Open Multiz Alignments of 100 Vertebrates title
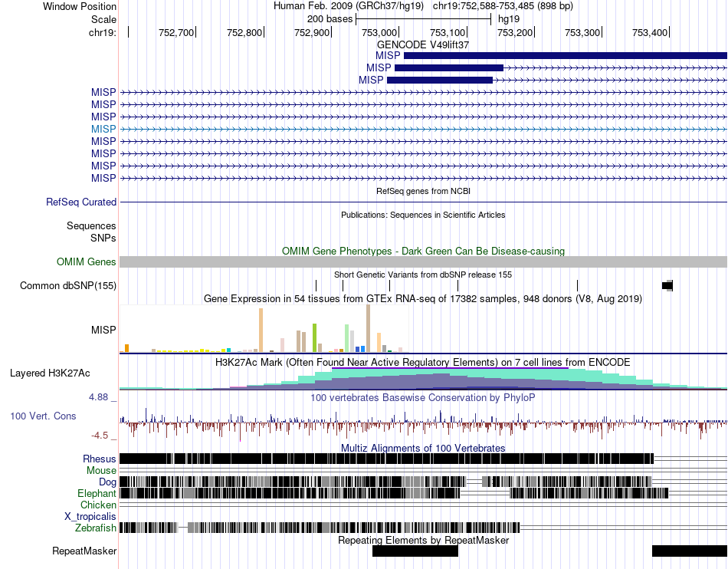728x569 pixels. click(x=423, y=449)
